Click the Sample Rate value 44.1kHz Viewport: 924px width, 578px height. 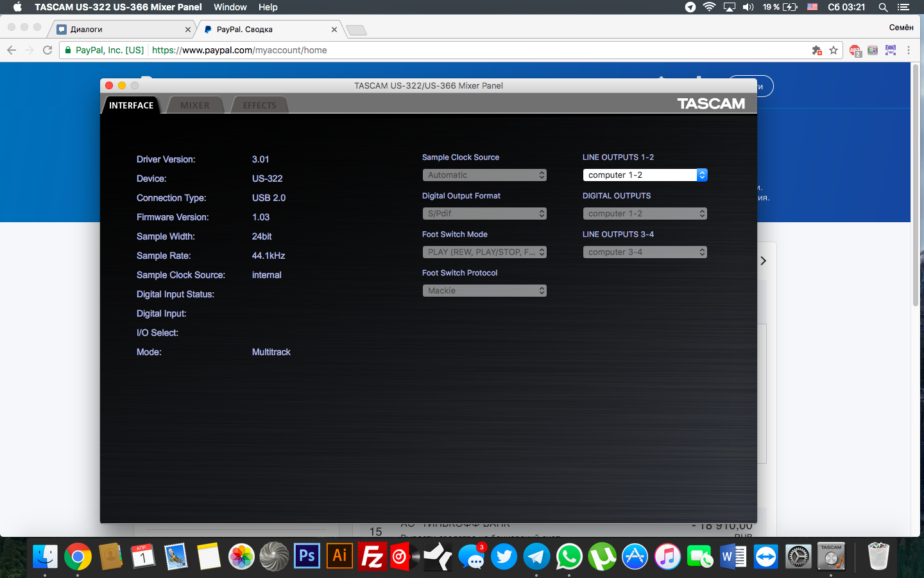(268, 256)
